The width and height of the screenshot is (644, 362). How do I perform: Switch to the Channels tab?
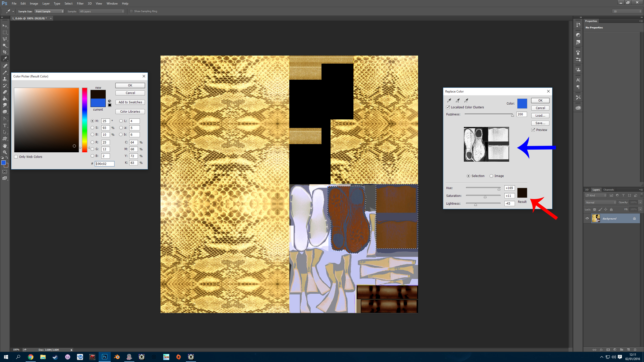pos(608,190)
